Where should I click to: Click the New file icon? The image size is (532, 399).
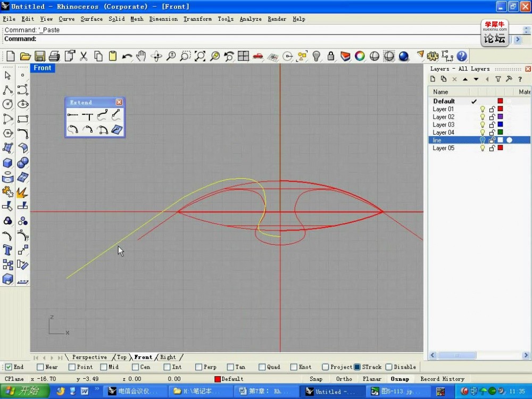pos(11,56)
